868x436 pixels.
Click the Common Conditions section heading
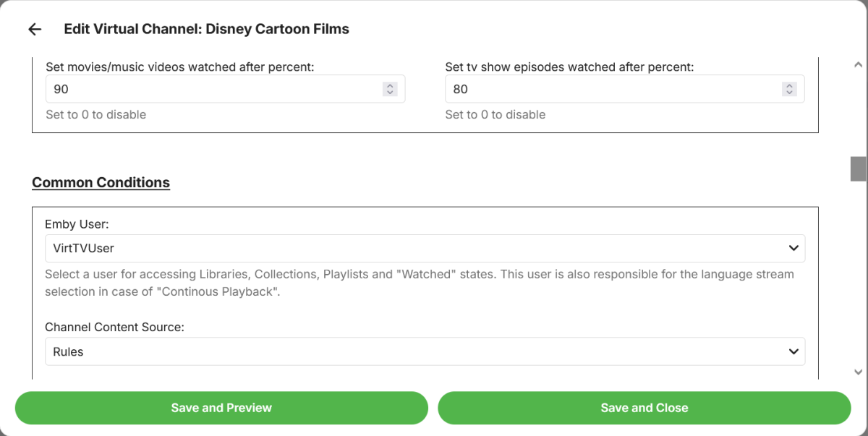[x=101, y=182]
